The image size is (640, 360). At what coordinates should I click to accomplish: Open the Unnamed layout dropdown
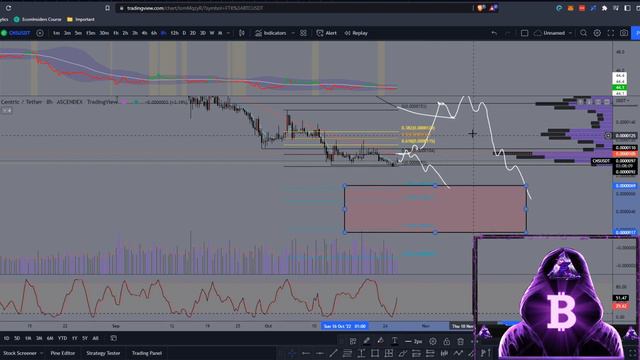coord(553,33)
